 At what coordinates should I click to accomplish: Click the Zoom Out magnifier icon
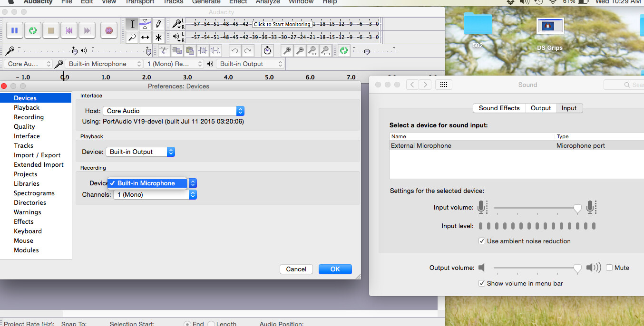coord(300,50)
